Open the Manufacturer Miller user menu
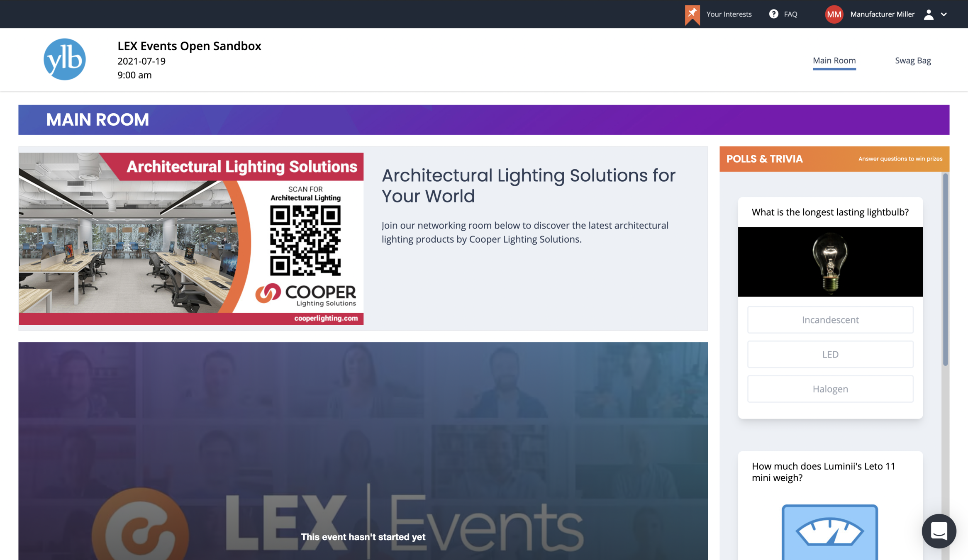968x560 pixels. click(882, 15)
